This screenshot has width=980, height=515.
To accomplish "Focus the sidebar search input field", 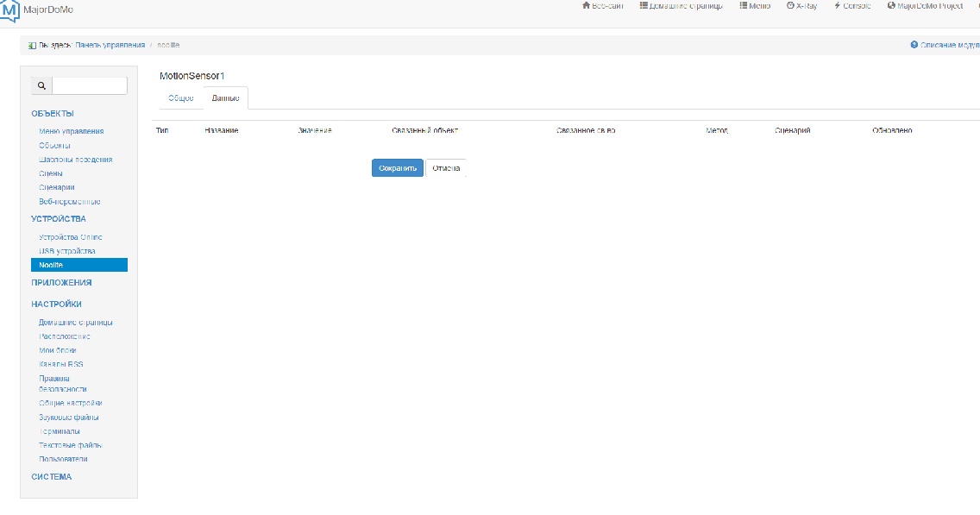I will pyautogui.click(x=90, y=85).
